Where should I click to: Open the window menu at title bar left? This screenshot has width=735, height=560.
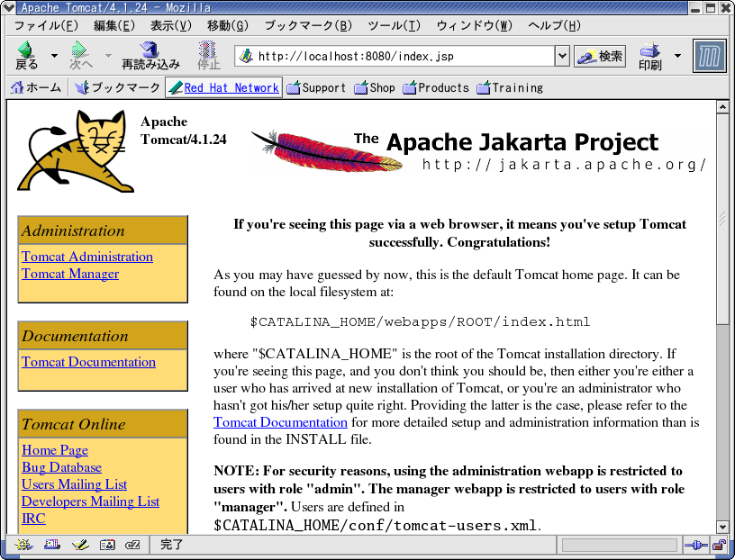click(8, 7)
